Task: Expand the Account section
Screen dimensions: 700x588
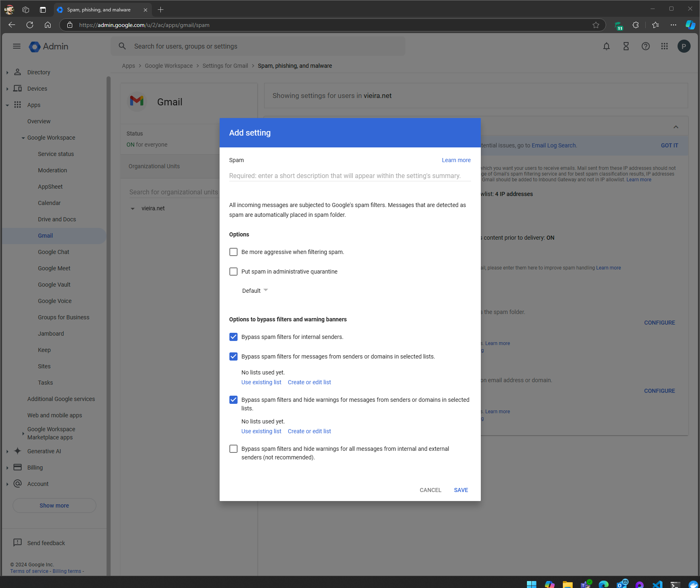Action: pos(7,484)
